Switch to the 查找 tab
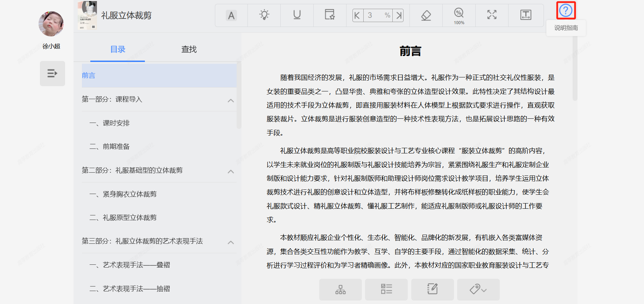This screenshot has width=644, height=304. 189,49
